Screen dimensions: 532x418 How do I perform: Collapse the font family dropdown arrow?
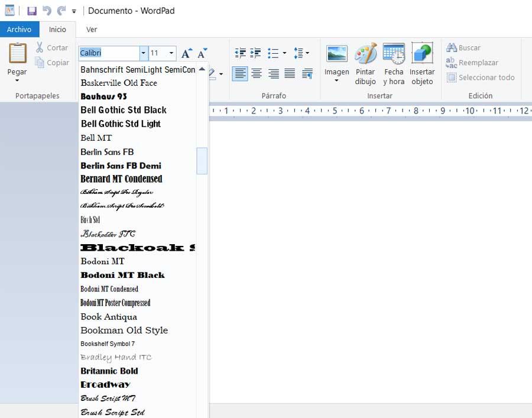[x=144, y=53]
